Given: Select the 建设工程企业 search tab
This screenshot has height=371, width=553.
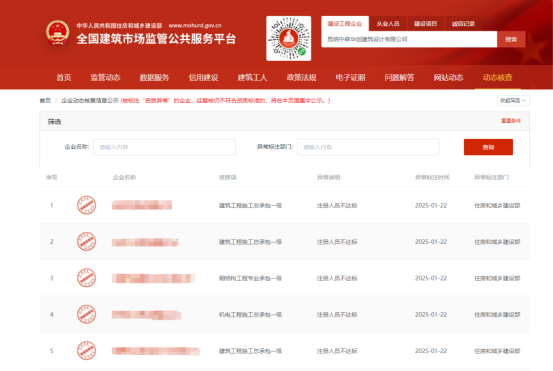Looking at the screenshot, I should pyautogui.click(x=345, y=24).
